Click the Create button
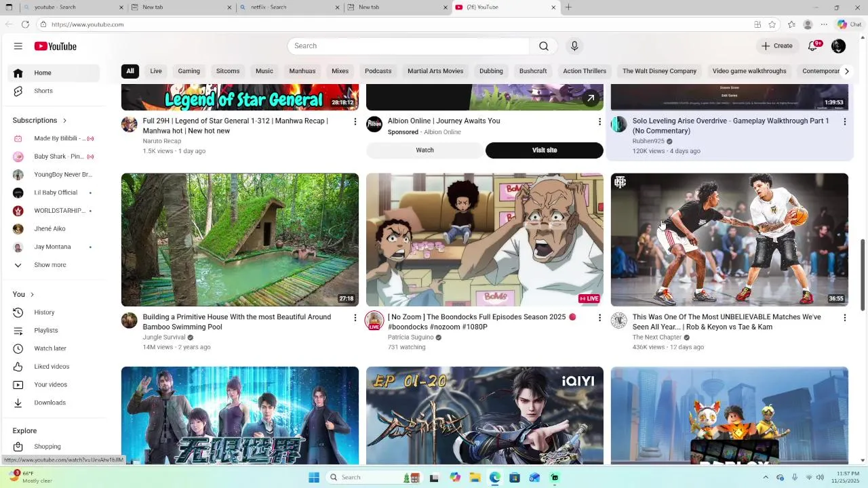The width and height of the screenshot is (868, 488). pos(777,46)
